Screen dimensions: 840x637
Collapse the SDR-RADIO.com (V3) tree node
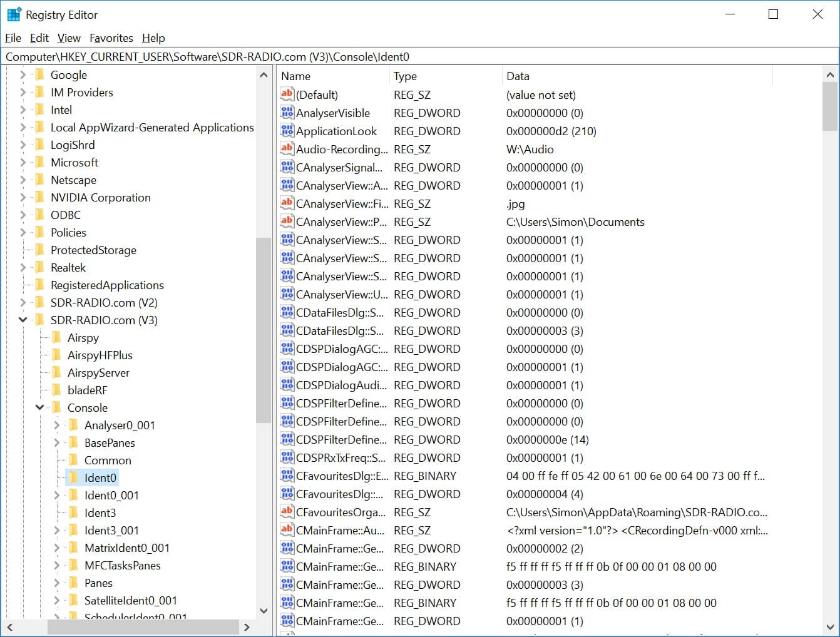[23, 320]
